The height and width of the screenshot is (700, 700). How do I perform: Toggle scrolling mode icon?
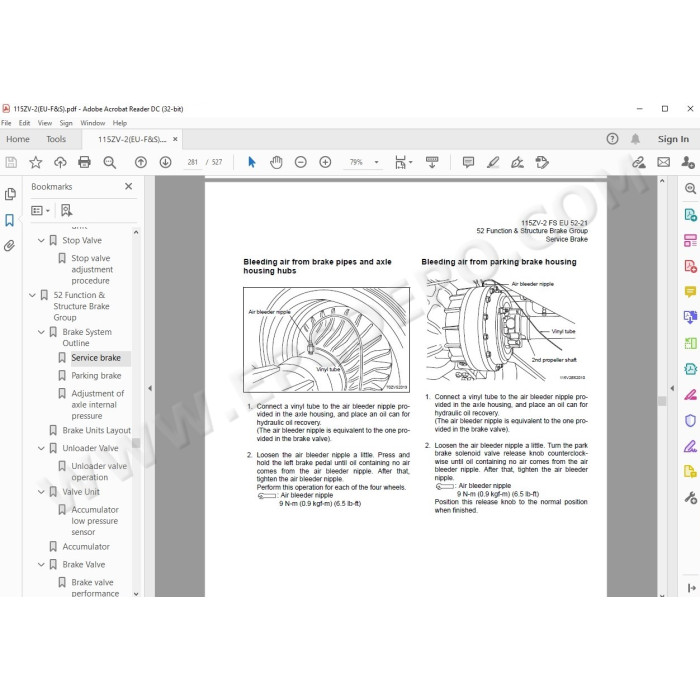(x=432, y=162)
